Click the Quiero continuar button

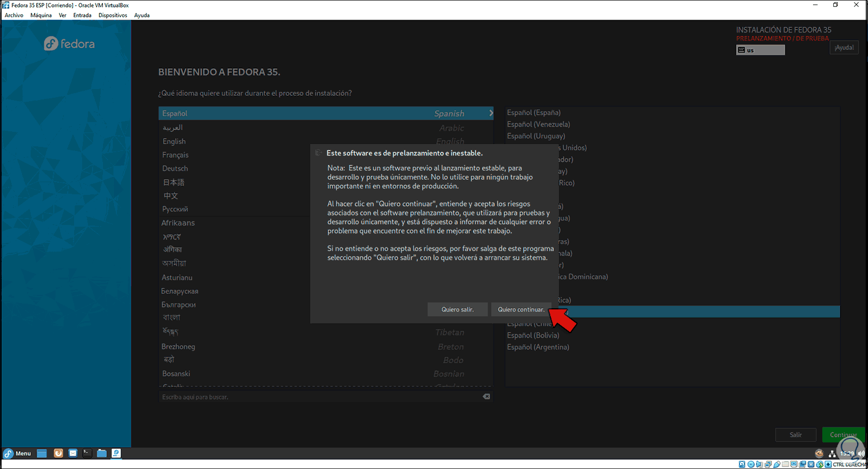click(x=521, y=309)
